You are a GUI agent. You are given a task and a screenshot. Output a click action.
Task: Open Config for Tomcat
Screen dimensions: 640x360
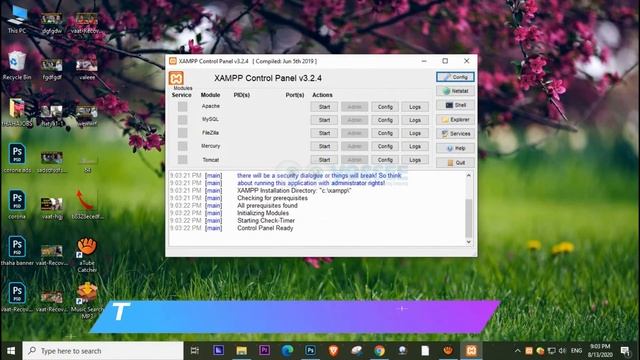coord(385,160)
